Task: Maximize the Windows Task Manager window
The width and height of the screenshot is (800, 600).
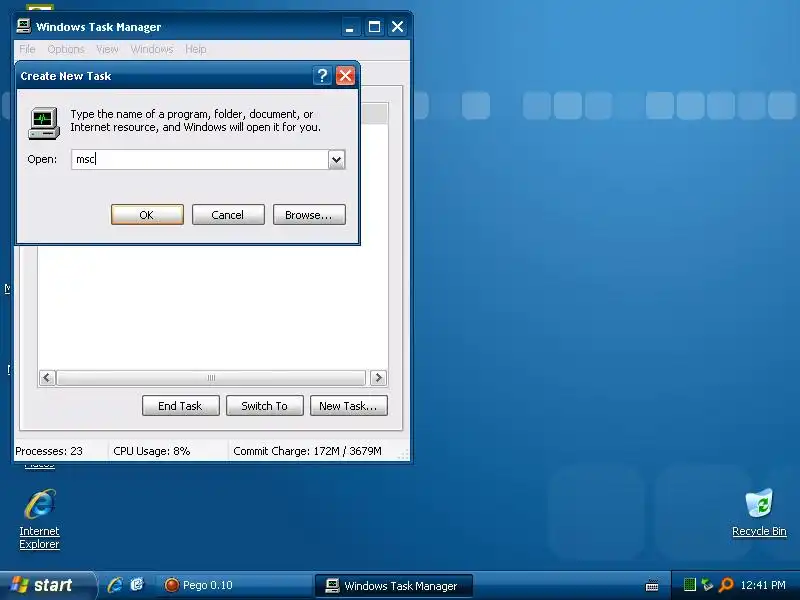Action: [374, 27]
